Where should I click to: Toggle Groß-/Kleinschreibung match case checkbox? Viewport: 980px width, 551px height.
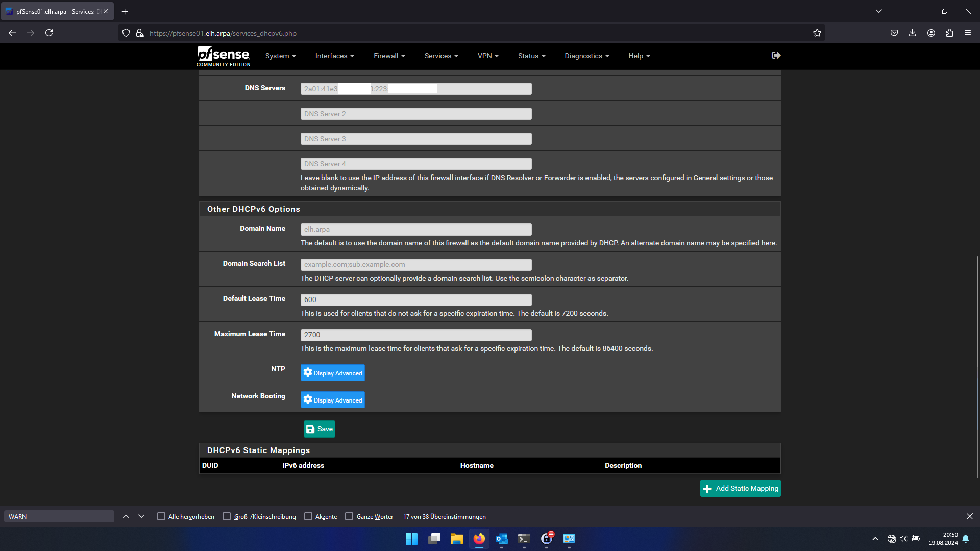click(x=227, y=516)
